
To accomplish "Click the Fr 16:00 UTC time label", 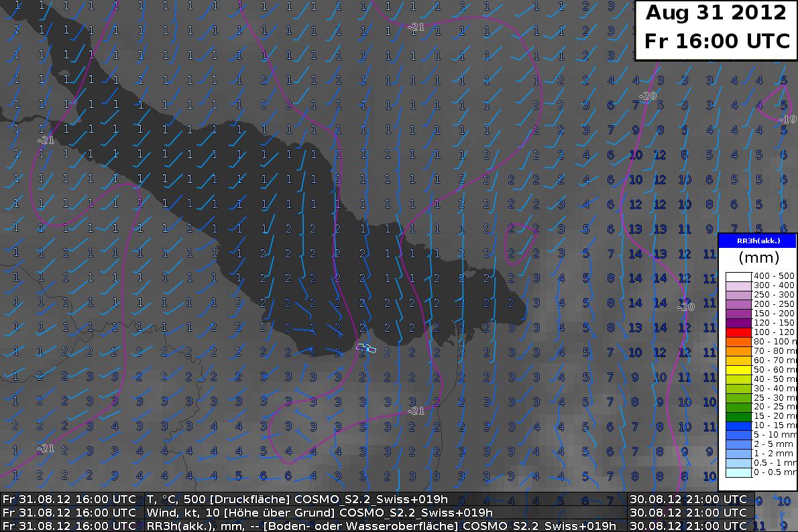I will tap(716, 41).
